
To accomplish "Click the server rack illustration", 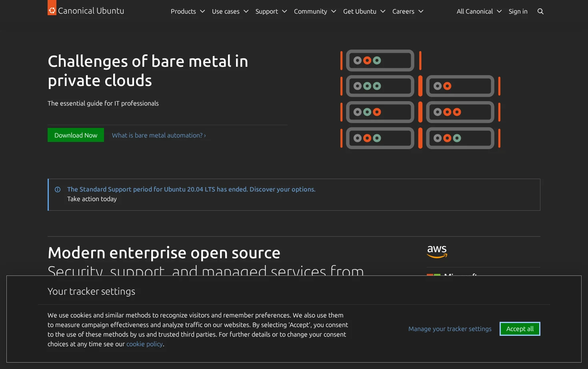I will [420, 99].
